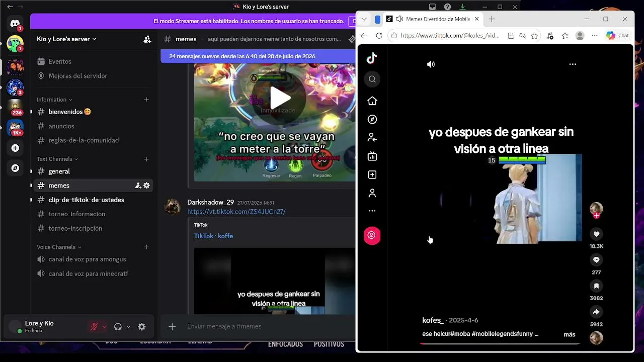Click the invite people icon beside server name
Viewport: 644px width, 362px height.
pos(147,39)
